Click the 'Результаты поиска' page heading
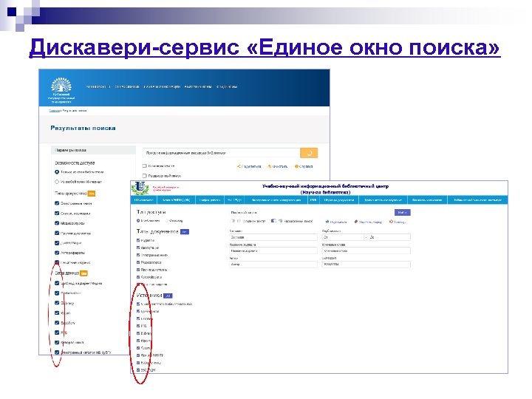 [83, 128]
